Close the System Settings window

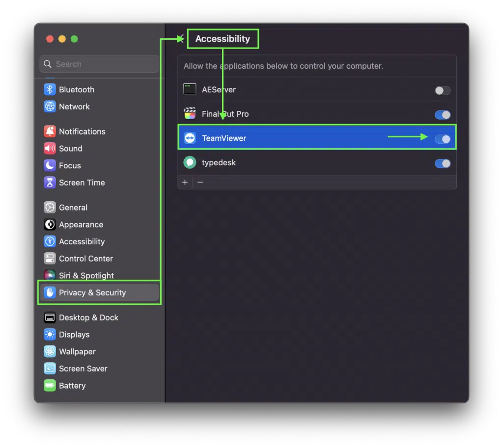50,39
